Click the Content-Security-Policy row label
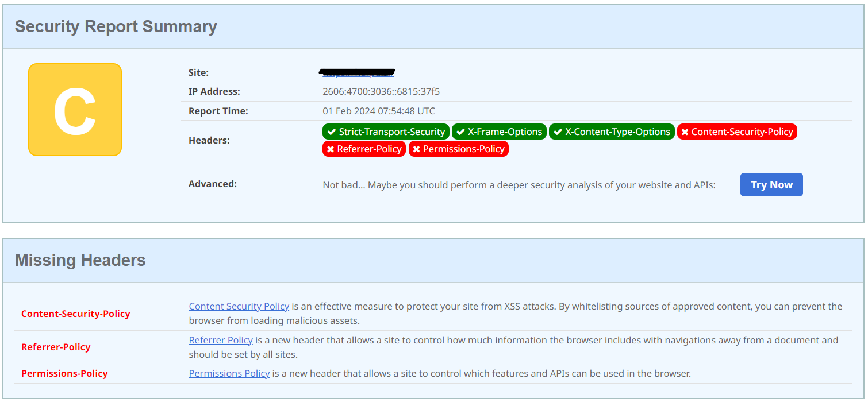 [x=75, y=314]
